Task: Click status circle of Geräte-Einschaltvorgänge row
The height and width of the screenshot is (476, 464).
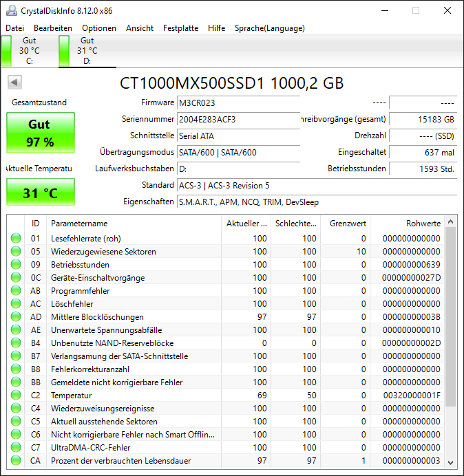Action: (16, 277)
